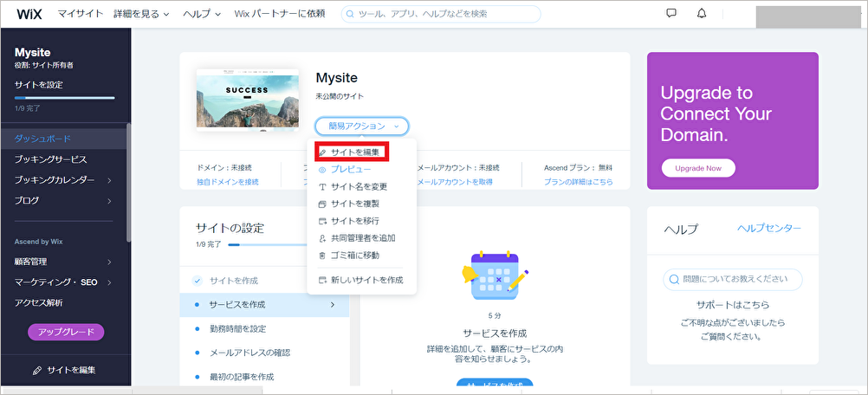Screen dimensions: 868x395
Task: Choose ゴミ箱に移動 from the dropdown
Action: (355, 256)
